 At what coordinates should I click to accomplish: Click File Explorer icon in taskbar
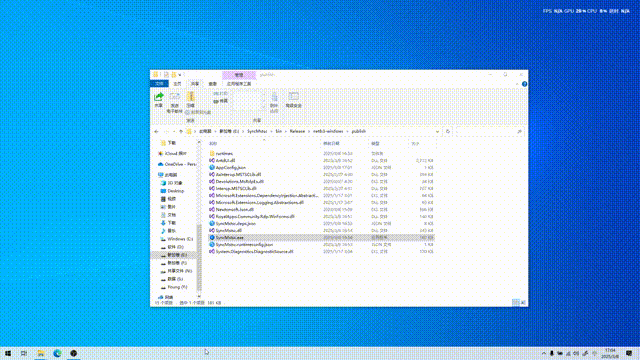(x=40, y=353)
